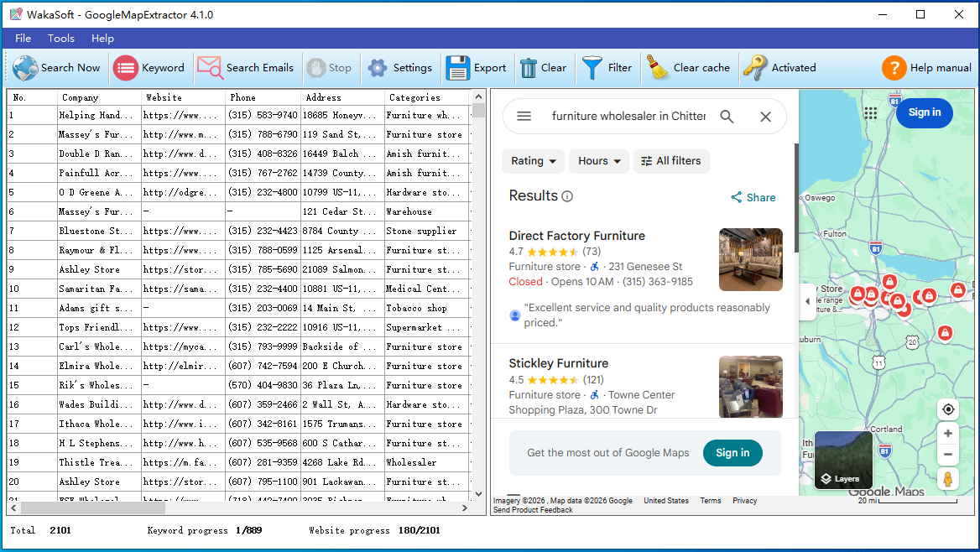Toggle the map Layers view
980x552 pixels.
(x=843, y=460)
